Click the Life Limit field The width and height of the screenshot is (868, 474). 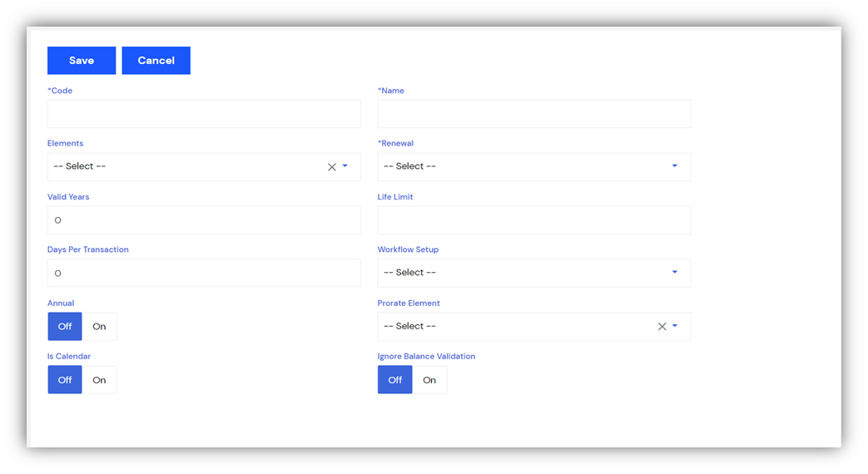click(533, 220)
